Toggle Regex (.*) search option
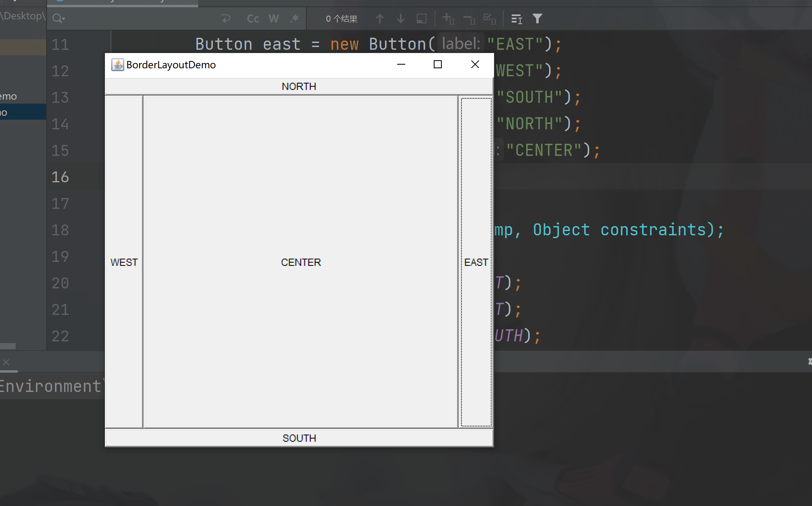 (x=295, y=18)
